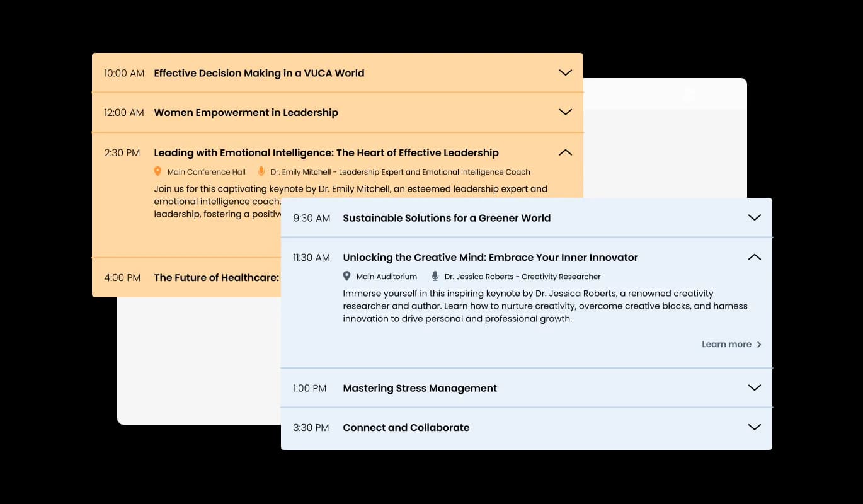Collapse Leading with Emotional Intelligence session
This screenshot has height=504, width=863.
tap(565, 152)
